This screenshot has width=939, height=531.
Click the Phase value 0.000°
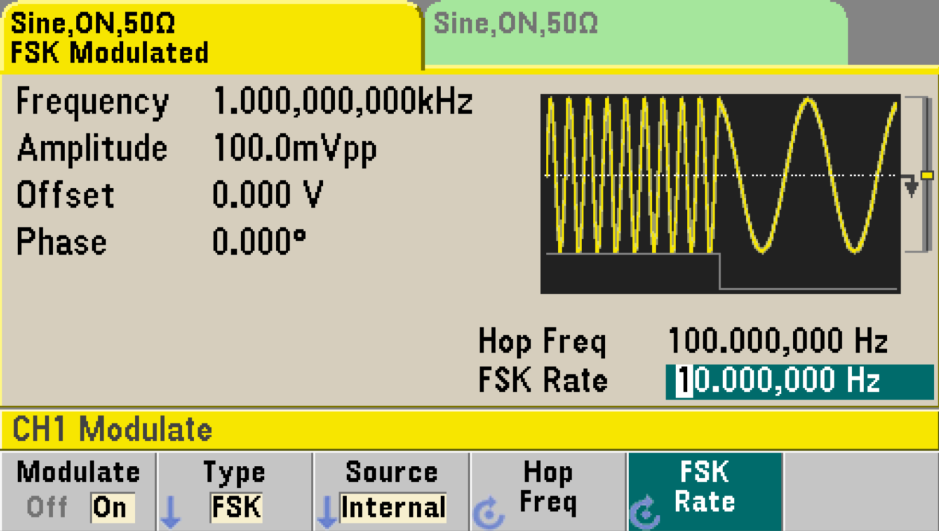[259, 241]
